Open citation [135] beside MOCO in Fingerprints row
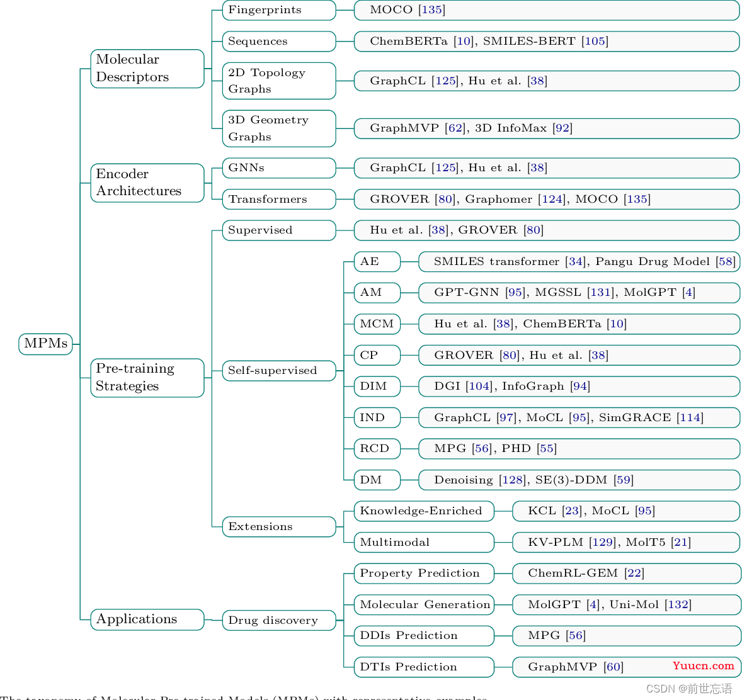Viewport: 742px width, 700px height. [431, 10]
